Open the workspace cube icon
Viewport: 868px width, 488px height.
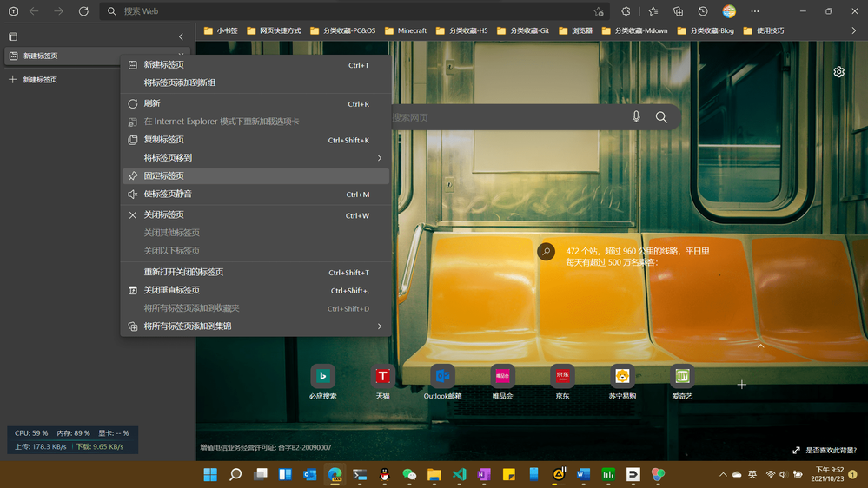pos(13,11)
